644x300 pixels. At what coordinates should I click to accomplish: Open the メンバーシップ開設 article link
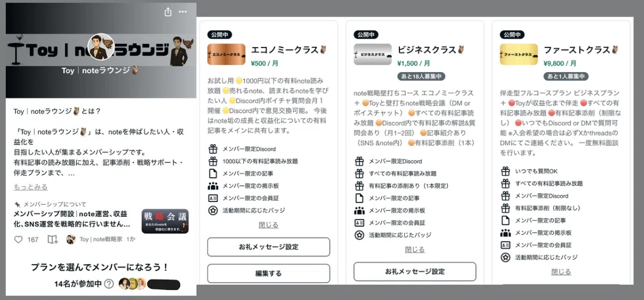pyautogui.click(x=72, y=219)
